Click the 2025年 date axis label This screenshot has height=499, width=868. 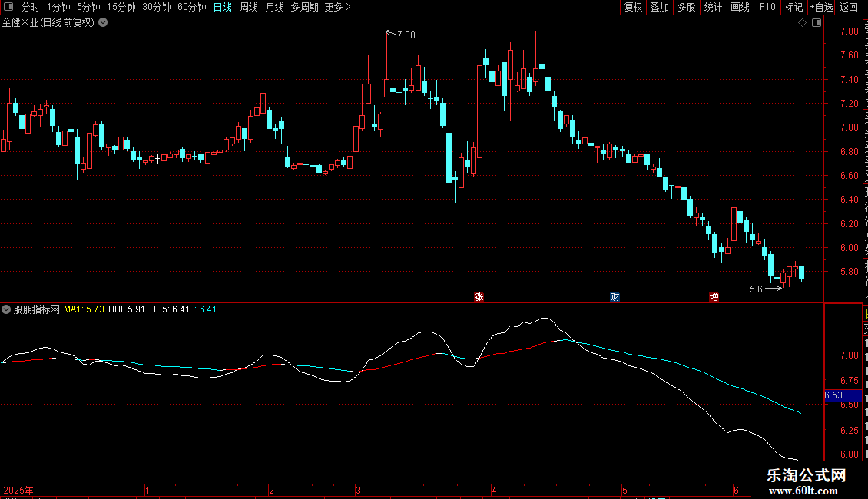coord(18,490)
